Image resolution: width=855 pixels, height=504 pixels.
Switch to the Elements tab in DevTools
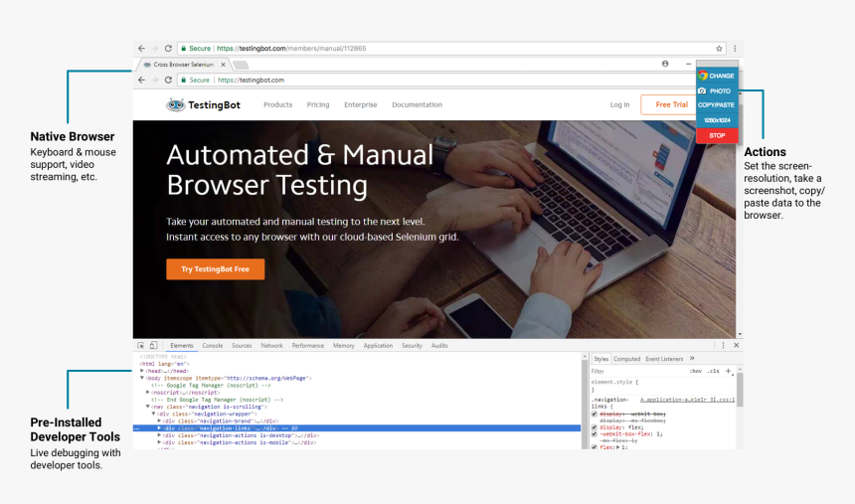pyautogui.click(x=182, y=345)
